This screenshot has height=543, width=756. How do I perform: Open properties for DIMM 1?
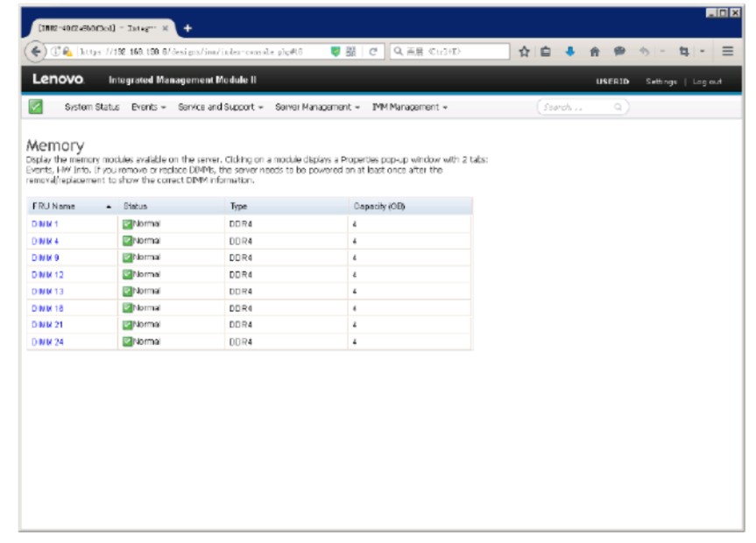(45, 224)
